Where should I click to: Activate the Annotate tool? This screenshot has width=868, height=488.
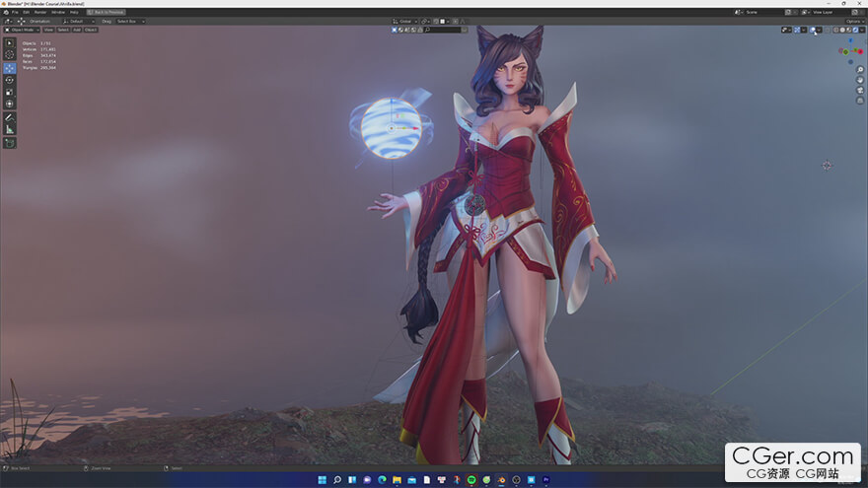coord(10,117)
